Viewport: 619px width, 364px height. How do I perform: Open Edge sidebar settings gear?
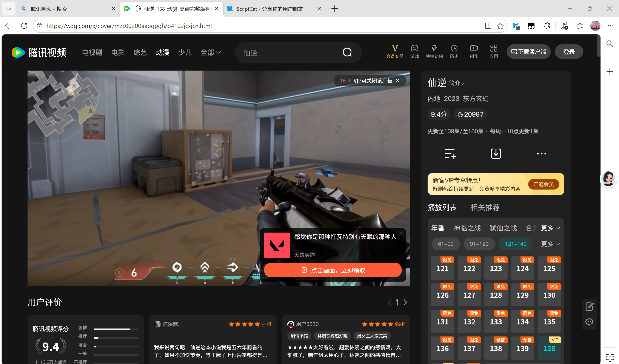610,357
